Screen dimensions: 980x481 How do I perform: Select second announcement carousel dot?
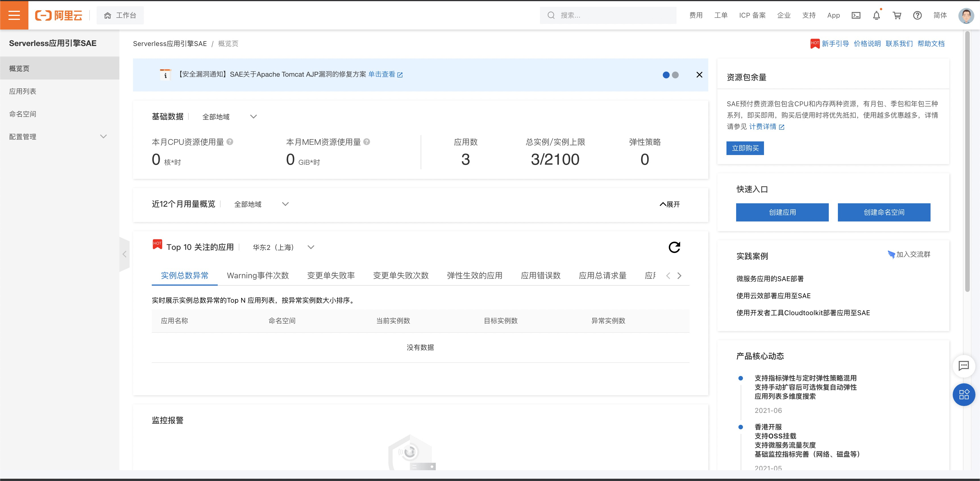675,75
